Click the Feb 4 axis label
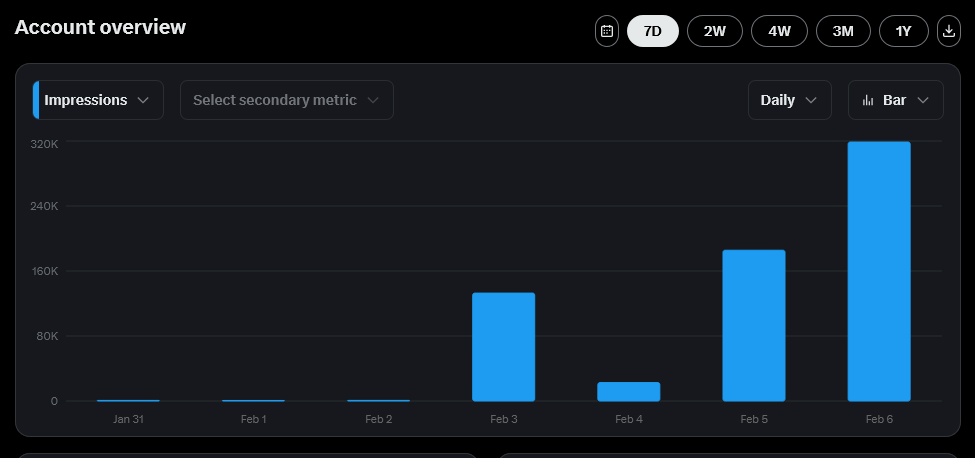The width and height of the screenshot is (975, 458). pyautogui.click(x=629, y=419)
